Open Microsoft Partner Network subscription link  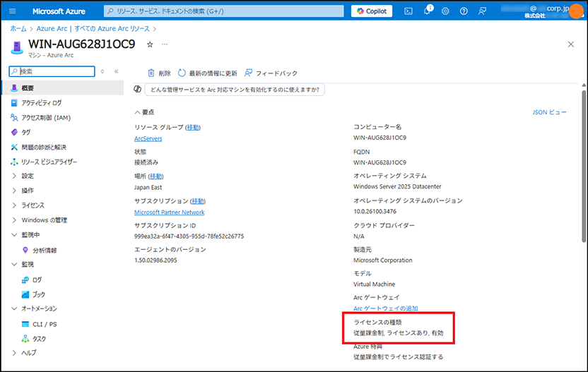[169, 212]
